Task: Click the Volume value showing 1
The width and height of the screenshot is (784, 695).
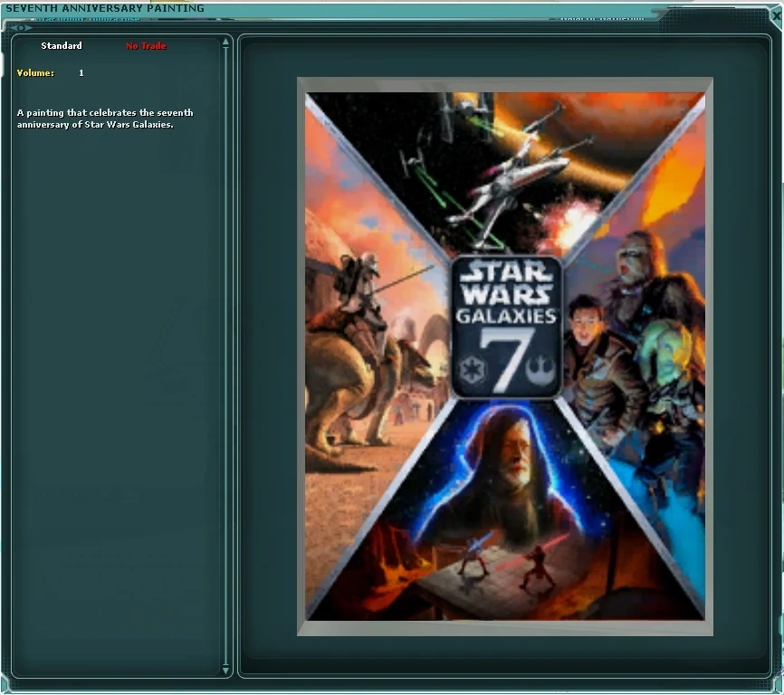Action: 81,72
